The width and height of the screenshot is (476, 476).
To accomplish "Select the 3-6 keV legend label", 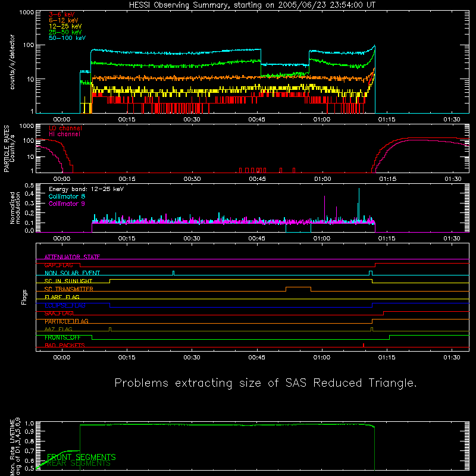I will 62,14.
